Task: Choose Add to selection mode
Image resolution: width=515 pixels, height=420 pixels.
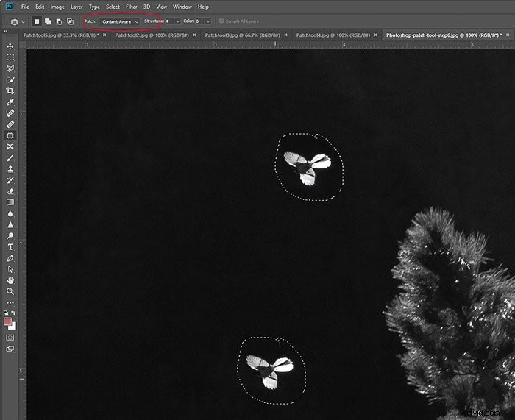Action: pyautogui.click(x=48, y=21)
